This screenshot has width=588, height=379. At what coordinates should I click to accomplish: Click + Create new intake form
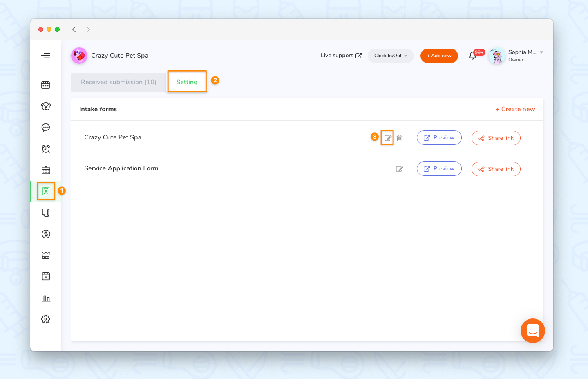click(x=515, y=109)
